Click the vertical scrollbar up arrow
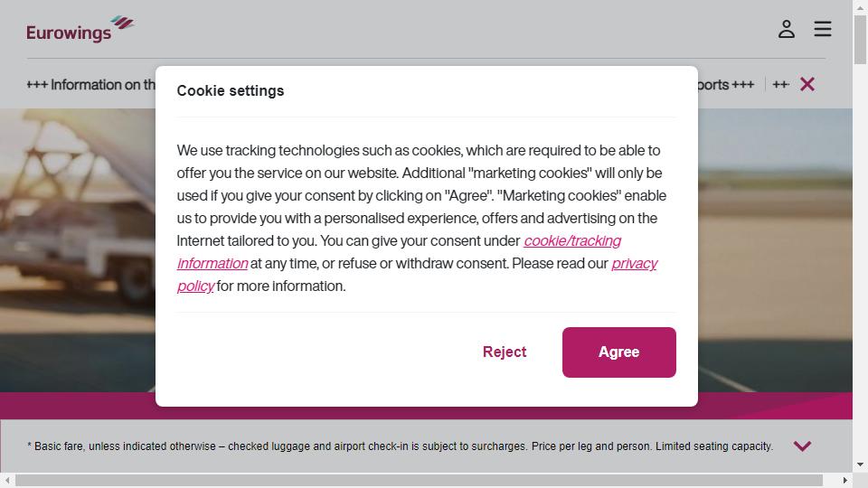The height and width of the screenshot is (488, 868). click(x=860, y=8)
